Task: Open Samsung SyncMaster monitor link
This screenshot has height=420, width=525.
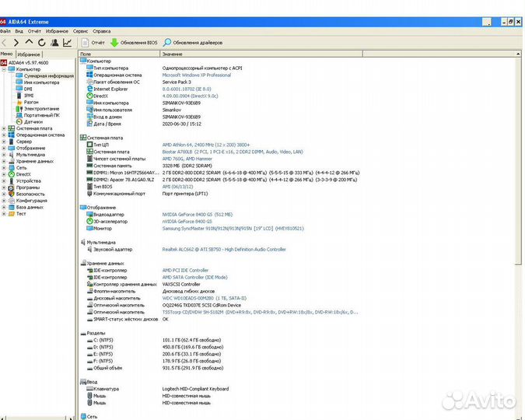Action: pos(233,229)
